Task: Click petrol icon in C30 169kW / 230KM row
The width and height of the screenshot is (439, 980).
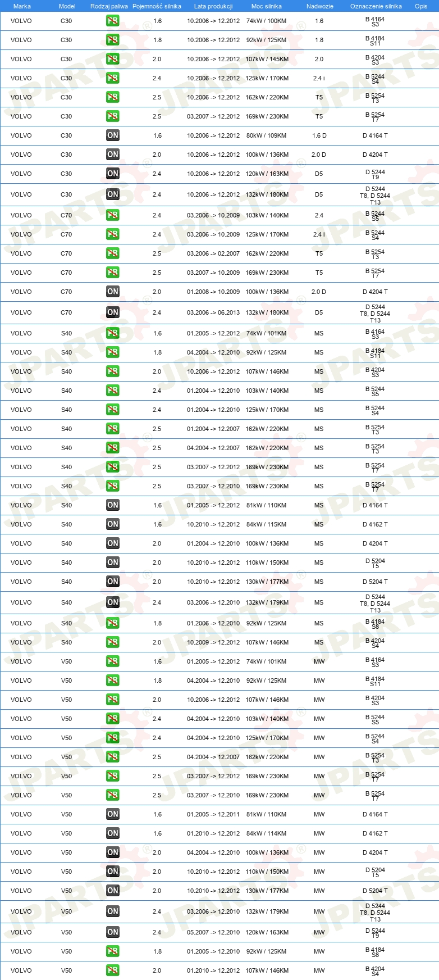Action: [x=113, y=116]
